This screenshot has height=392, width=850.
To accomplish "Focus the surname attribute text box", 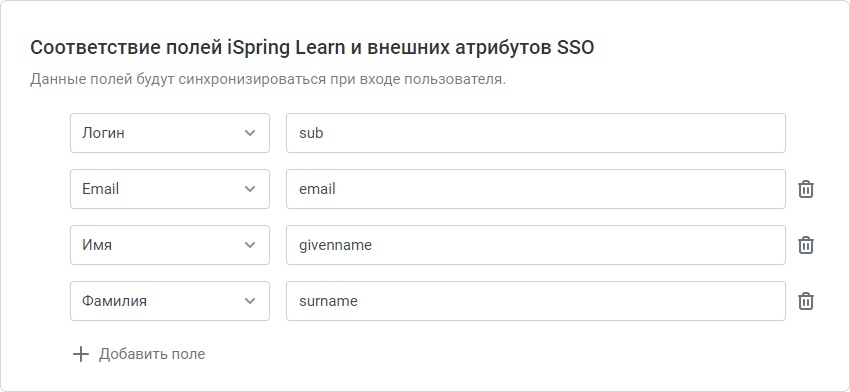I will pos(536,301).
